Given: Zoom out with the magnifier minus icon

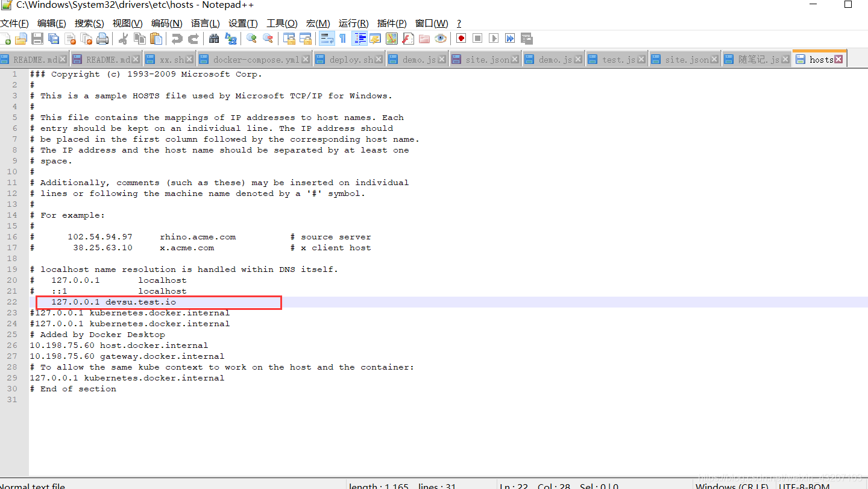Looking at the screenshot, I should point(268,39).
